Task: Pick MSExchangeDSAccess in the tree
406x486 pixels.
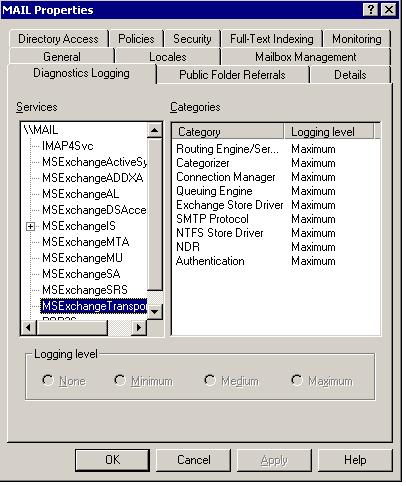Action: point(94,210)
